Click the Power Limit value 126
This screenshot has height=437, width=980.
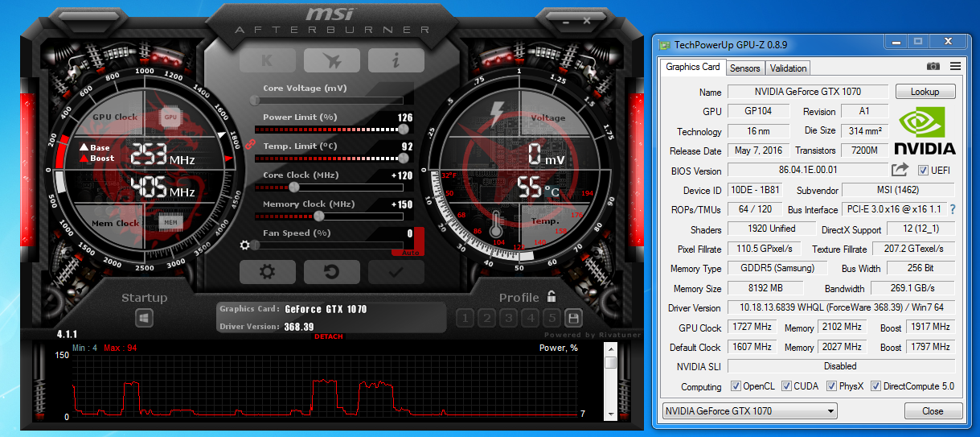[405, 117]
